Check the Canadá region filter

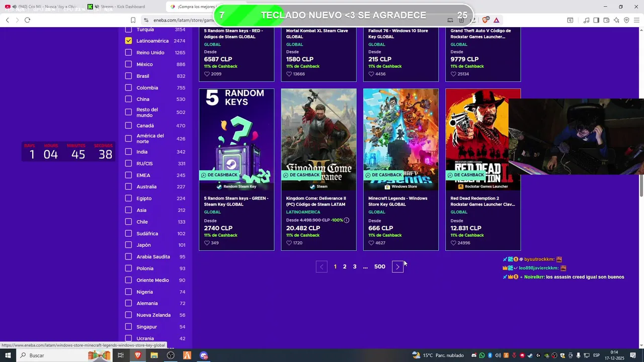(128, 126)
